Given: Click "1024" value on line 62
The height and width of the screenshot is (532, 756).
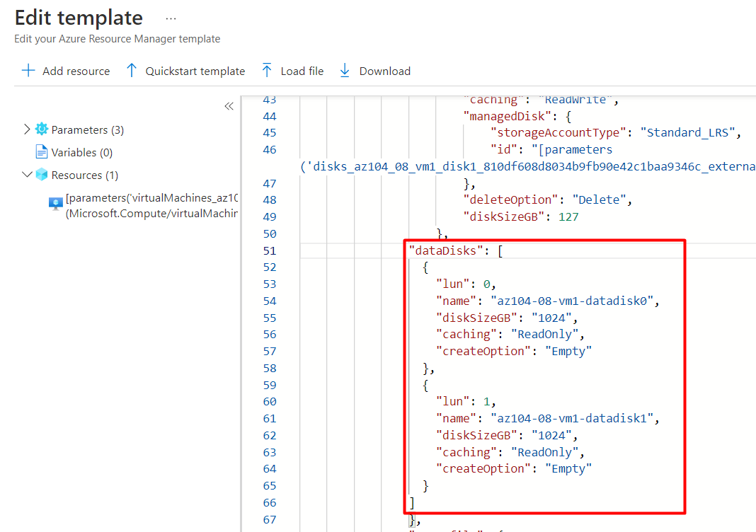Looking at the screenshot, I should click(x=551, y=436).
